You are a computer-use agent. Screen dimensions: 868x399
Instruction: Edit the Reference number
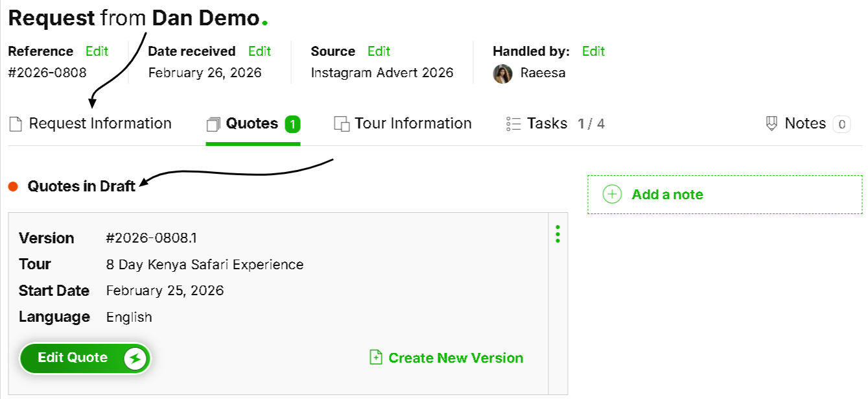[x=97, y=51]
